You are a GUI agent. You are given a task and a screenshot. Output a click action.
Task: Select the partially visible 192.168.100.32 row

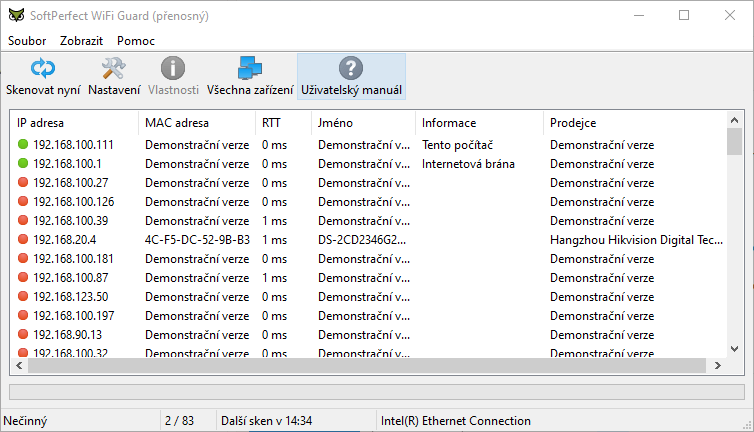pos(368,353)
